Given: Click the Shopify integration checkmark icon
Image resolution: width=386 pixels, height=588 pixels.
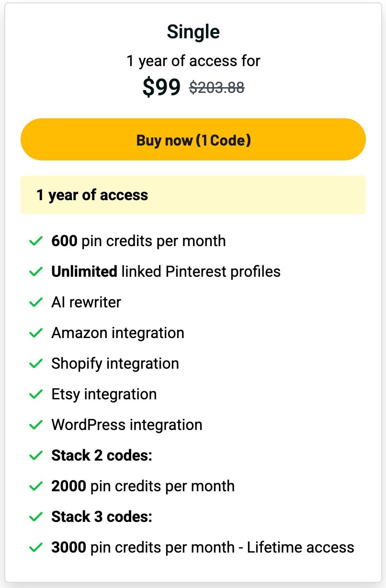Looking at the screenshot, I should 36,363.
